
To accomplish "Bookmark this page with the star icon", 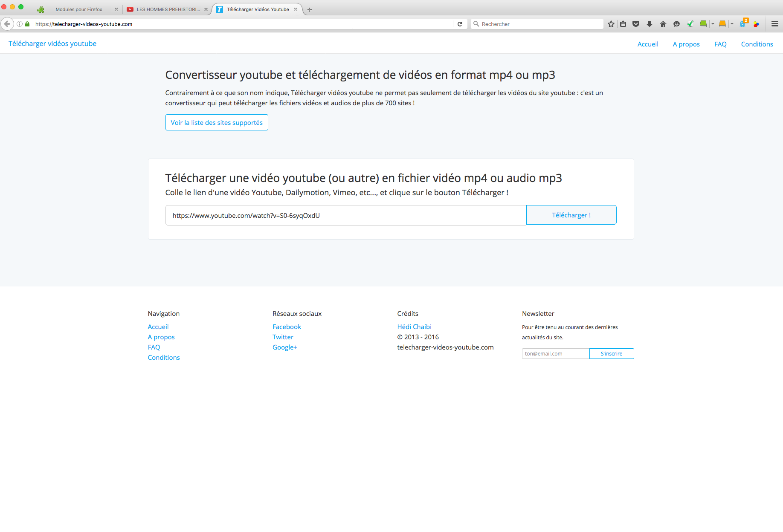I will (611, 24).
